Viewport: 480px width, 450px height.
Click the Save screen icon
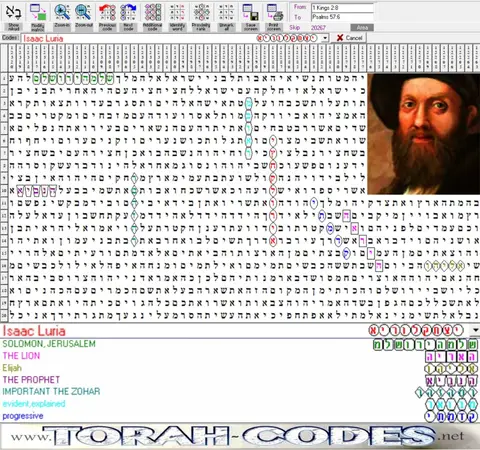[x=250, y=17]
